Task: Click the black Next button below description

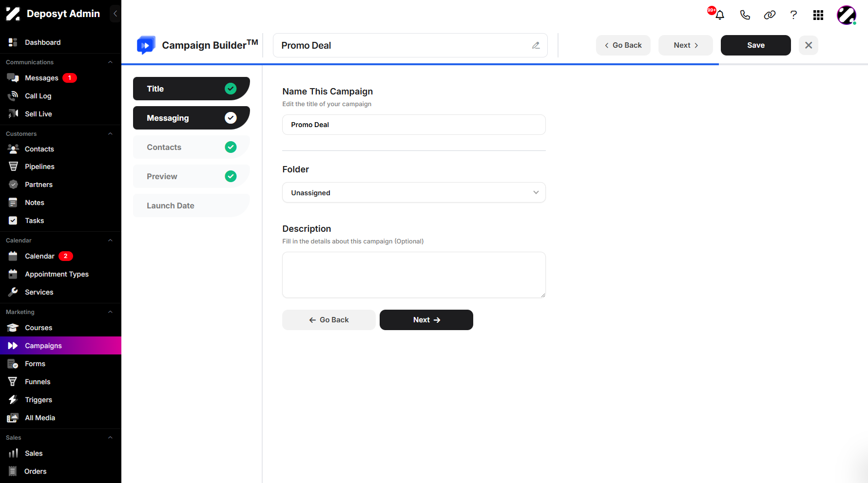Action: (426, 320)
